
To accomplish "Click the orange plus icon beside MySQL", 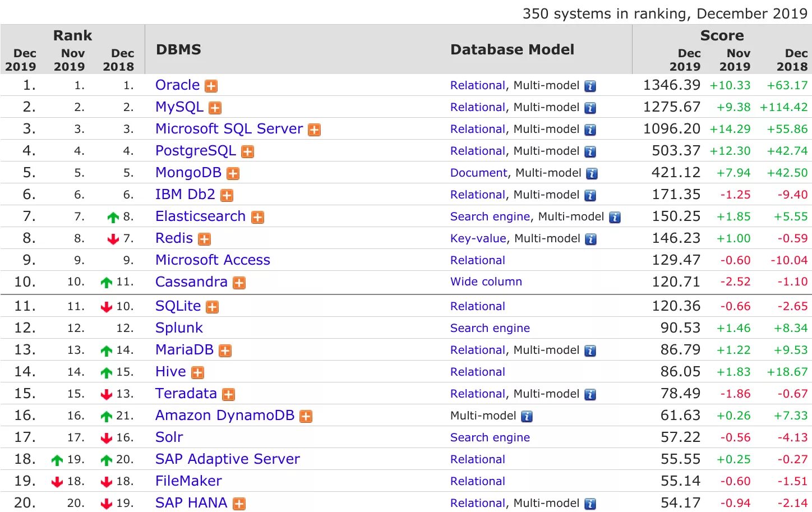I will [215, 108].
